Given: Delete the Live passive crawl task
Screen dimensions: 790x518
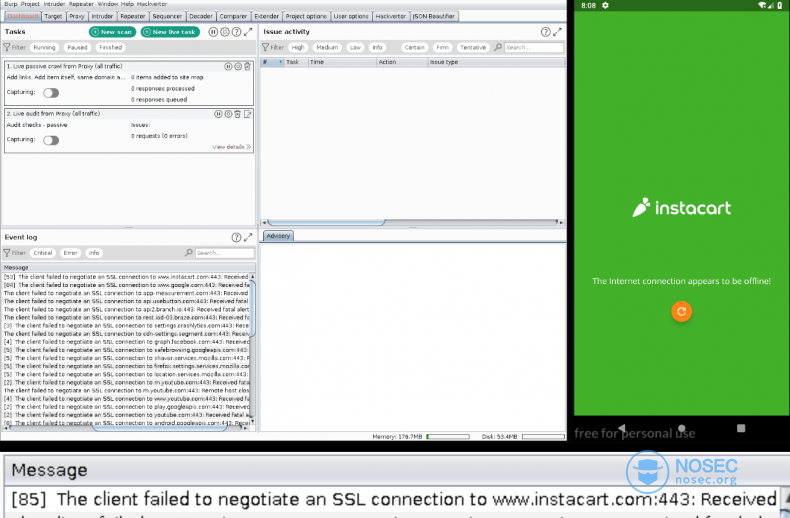Looking at the screenshot, I should pyautogui.click(x=247, y=67).
